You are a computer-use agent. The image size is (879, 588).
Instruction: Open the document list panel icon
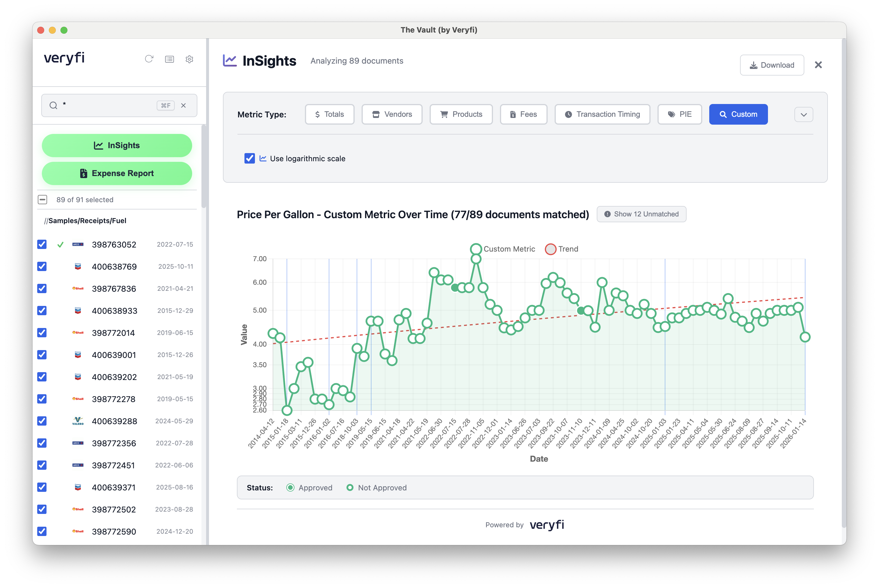pyautogui.click(x=169, y=59)
